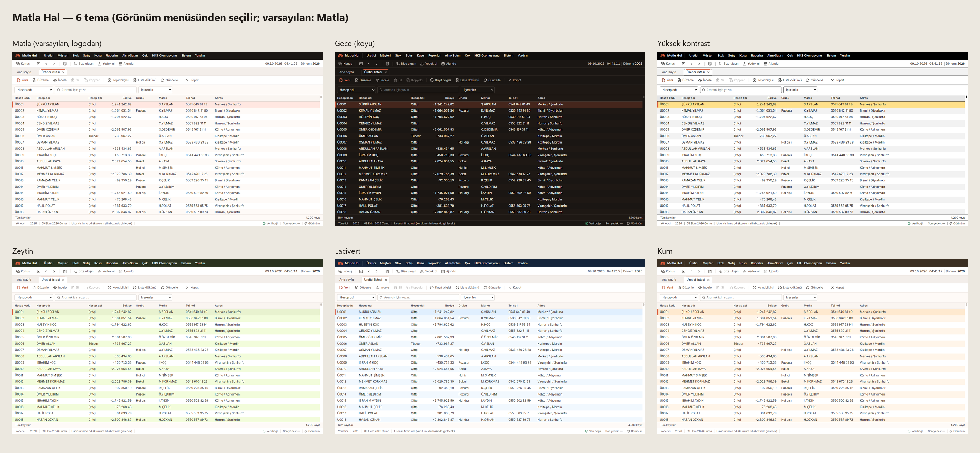Click Yedek al backup icon in Matla panel
The image size is (980, 453).
pyautogui.click(x=99, y=64)
